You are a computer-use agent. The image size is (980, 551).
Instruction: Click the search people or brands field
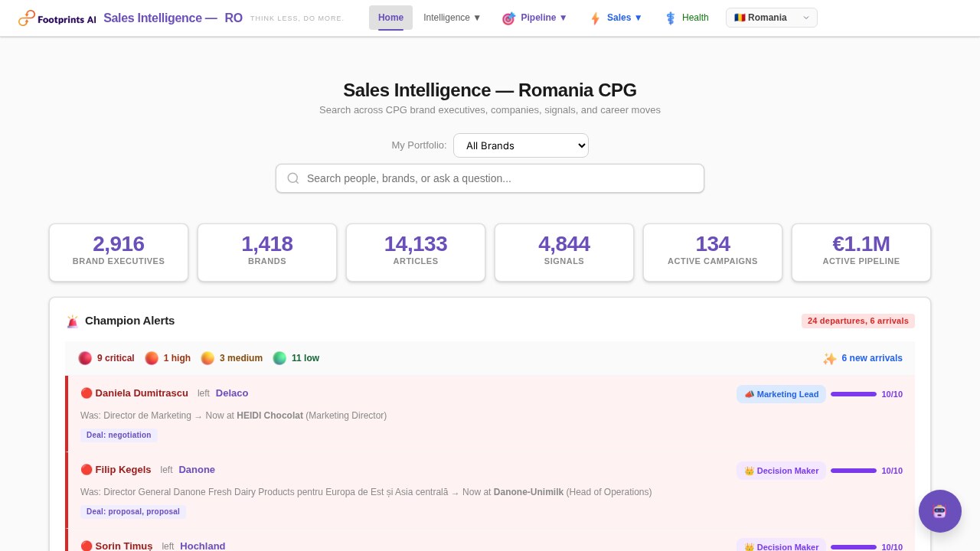pos(490,178)
